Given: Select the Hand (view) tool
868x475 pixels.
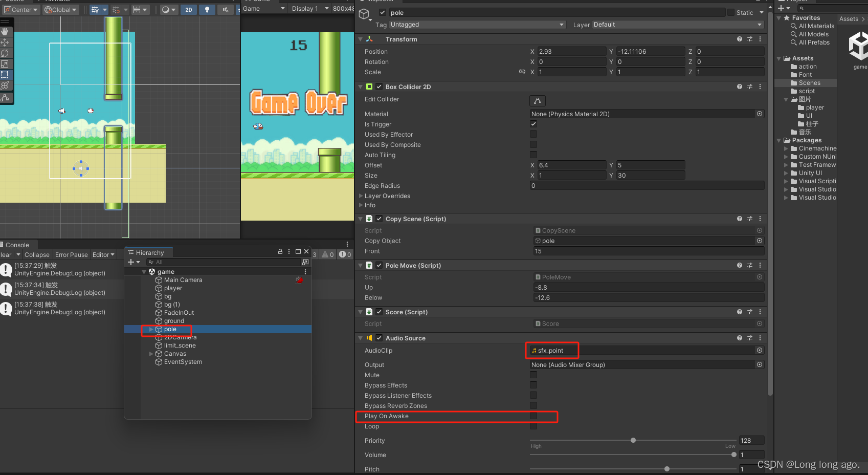Looking at the screenshot, I should tap(5, 32).
